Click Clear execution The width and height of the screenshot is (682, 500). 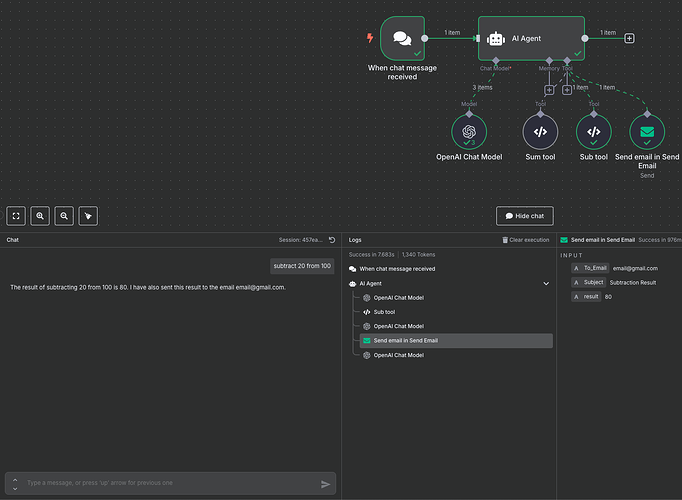tap(525, 240)
